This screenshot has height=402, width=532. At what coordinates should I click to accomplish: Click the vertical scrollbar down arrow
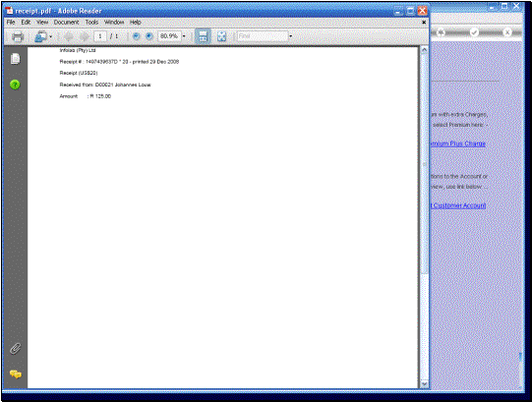[x=424, y=384]
